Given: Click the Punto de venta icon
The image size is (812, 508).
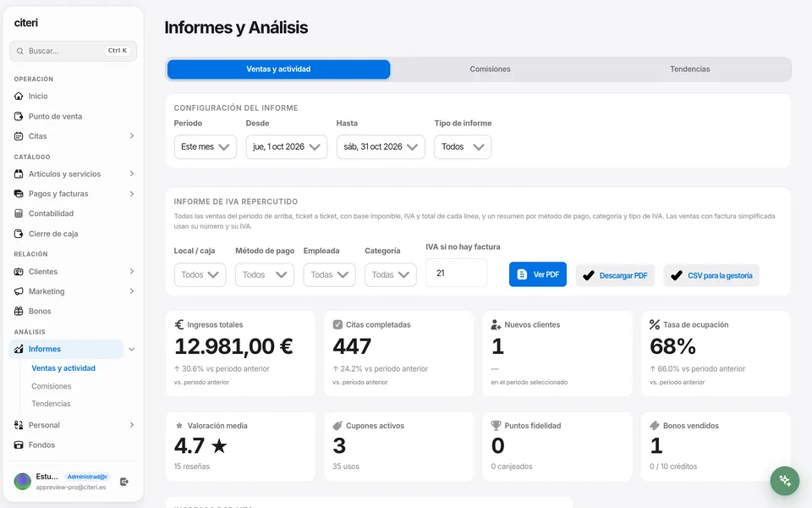Looking at the screenshot, I should (x=19, y=116).
